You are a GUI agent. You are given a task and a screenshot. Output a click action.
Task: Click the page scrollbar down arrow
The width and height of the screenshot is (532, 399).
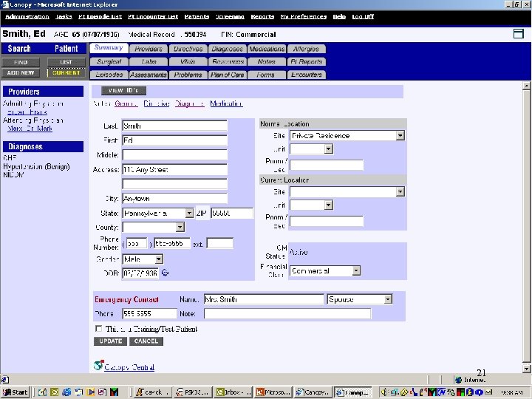[x=526, y=369]
